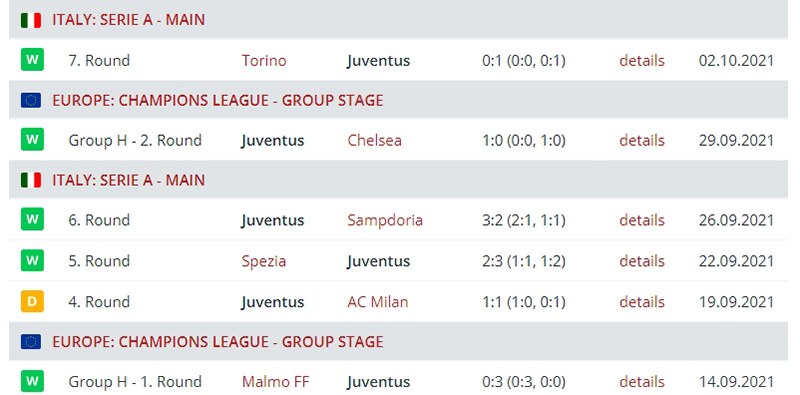
Task: Click the W badge for Malmo FF match
Action: [x=32, y=381]
